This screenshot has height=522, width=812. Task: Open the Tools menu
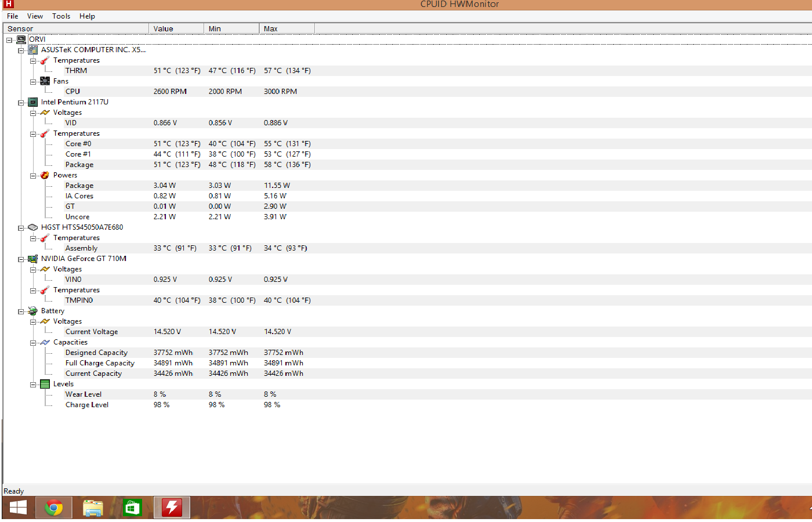coord(61,16)
